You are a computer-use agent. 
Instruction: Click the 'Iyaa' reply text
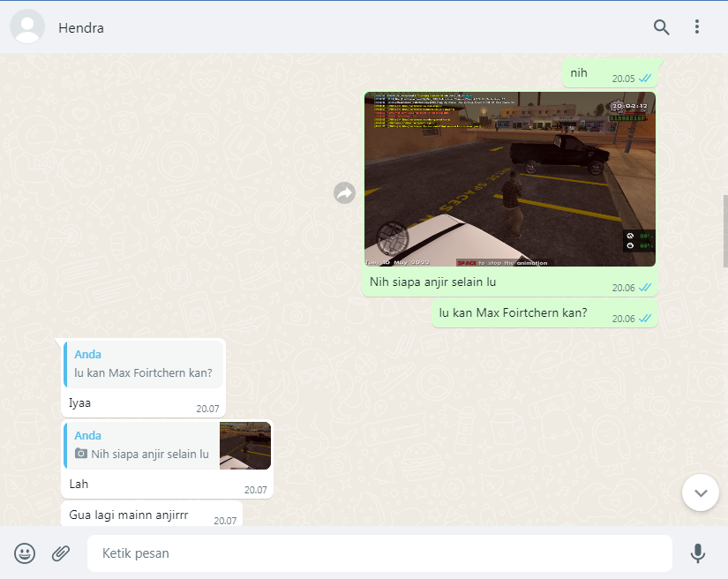(x=79, y=402)
